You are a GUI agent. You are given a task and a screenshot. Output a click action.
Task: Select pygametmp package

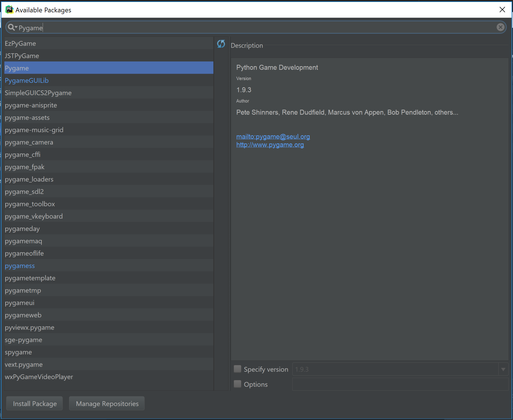109,290
